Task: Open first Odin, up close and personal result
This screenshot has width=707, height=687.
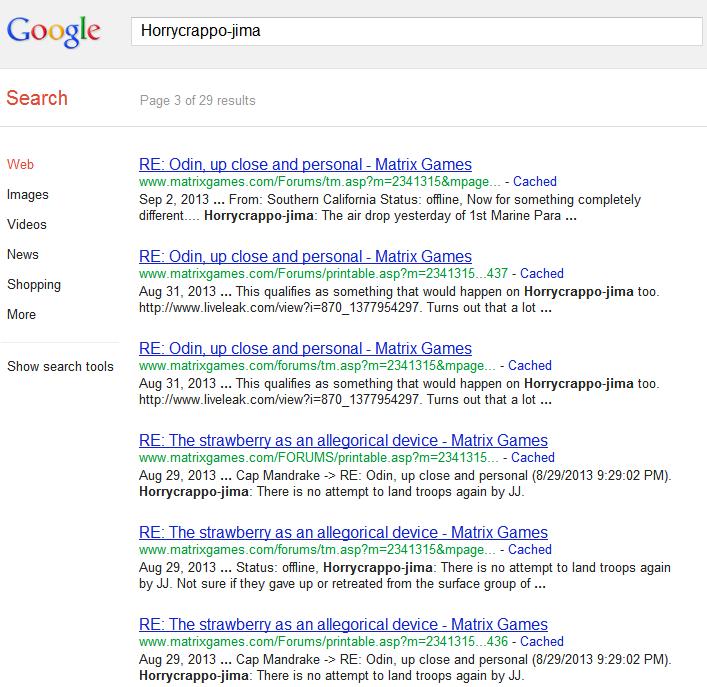Action: click(305, 164)
